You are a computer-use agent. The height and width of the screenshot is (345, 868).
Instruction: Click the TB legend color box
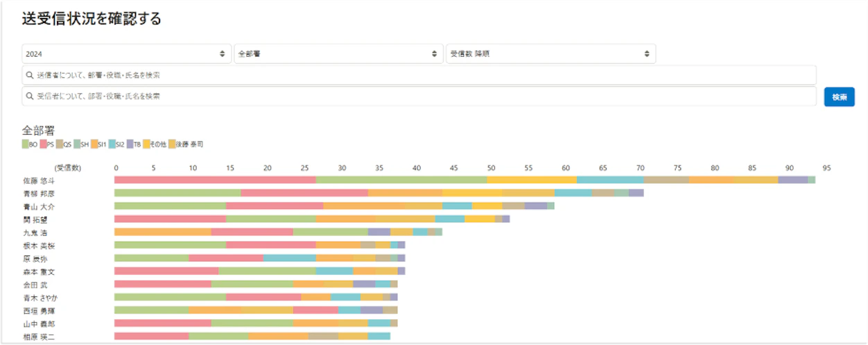130,144
